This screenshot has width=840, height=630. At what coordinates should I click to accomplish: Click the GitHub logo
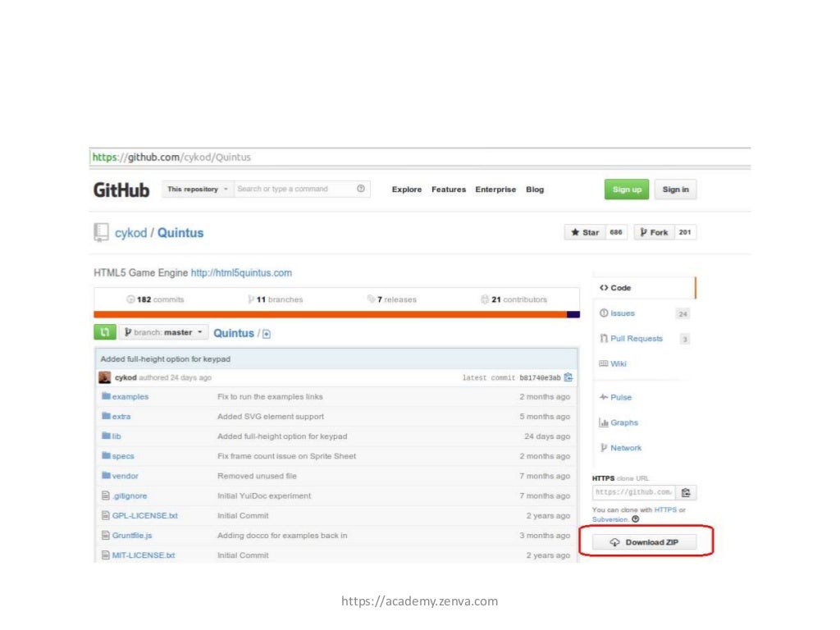pyautogui.click(x=121, y=189)
